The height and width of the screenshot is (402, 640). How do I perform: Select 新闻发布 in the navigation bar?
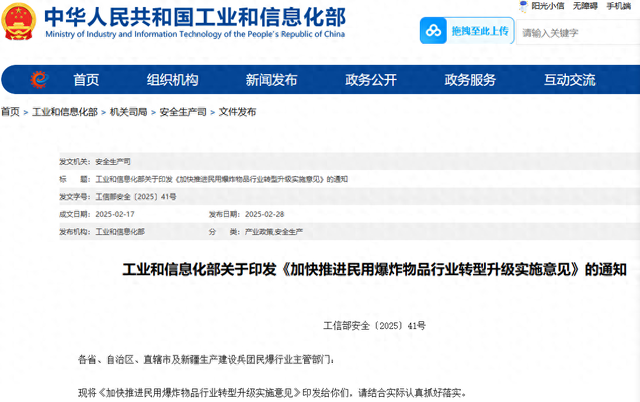271,80
